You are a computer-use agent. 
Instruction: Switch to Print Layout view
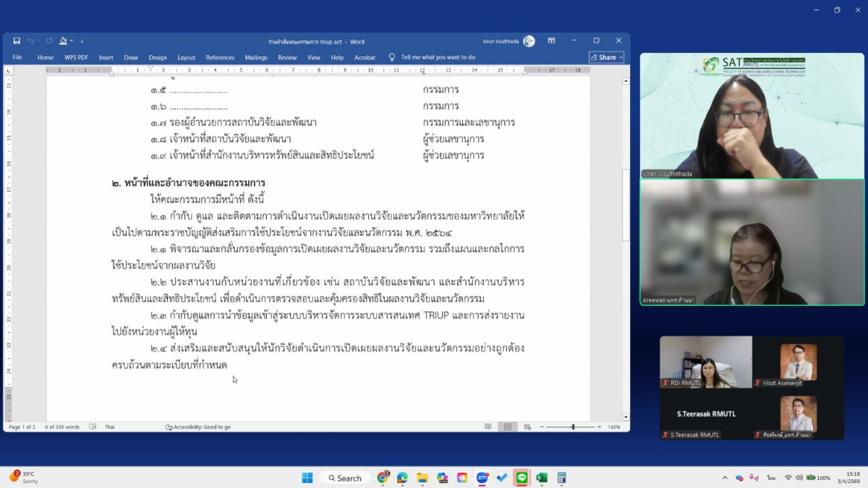[508, 427]
